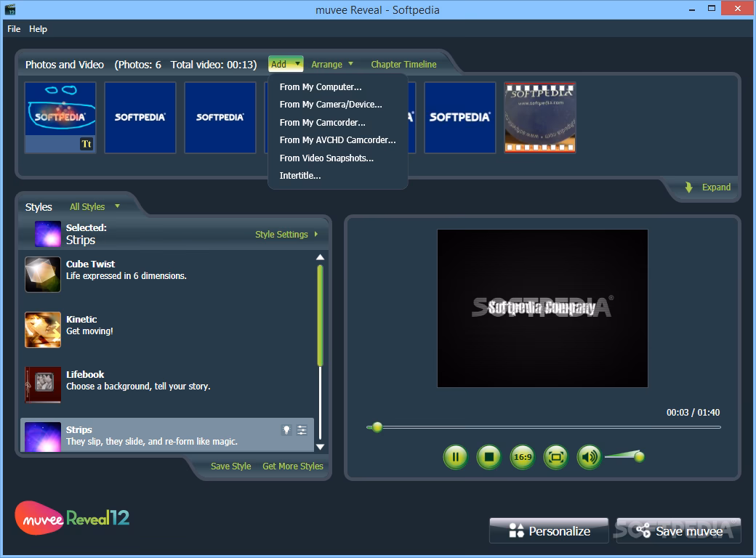Mute the preview volume speaker
756x558 pixels.
pyautogui.click(x=590, y=456)
